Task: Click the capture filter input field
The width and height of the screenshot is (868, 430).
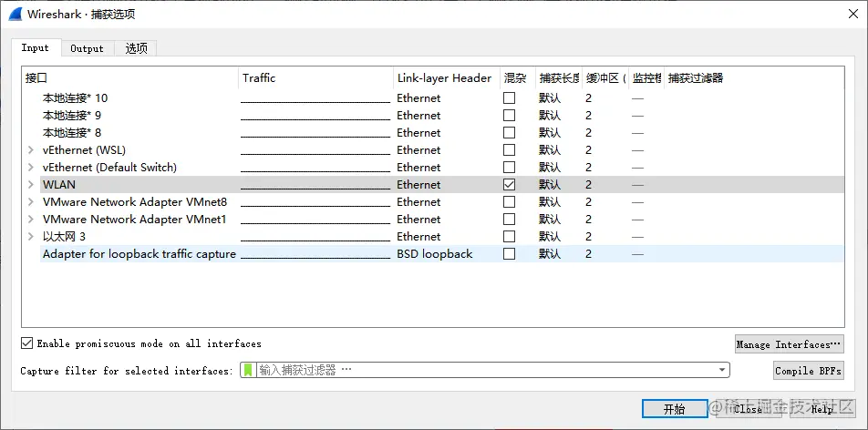Action: click(486, 370)
